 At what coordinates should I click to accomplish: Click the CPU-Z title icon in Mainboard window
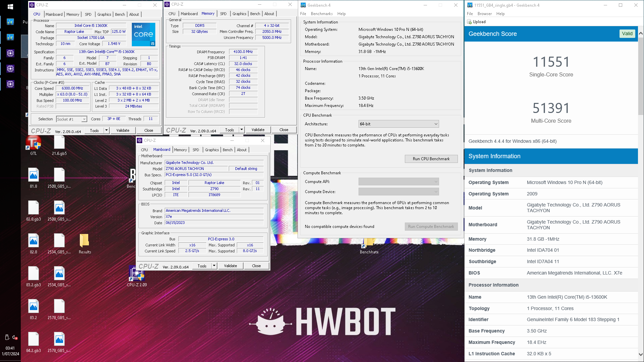(140, 140)
